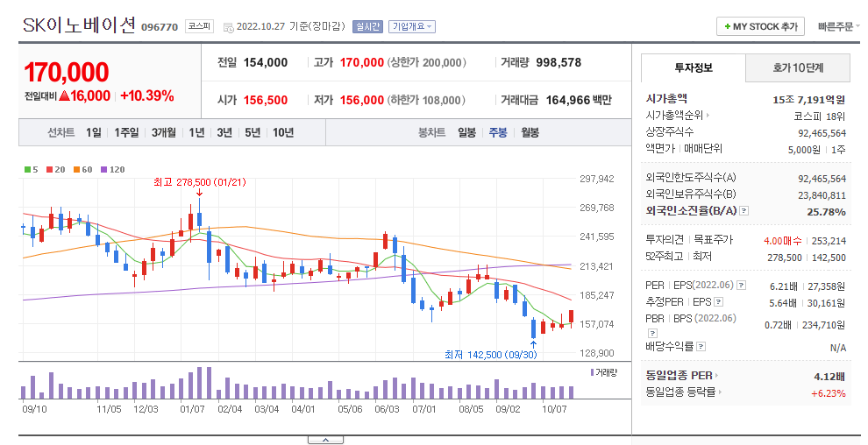Open help icon next to 외국인소진율(B/A)
The width and height of the screenshot is (868, 445).
point(744,210)
